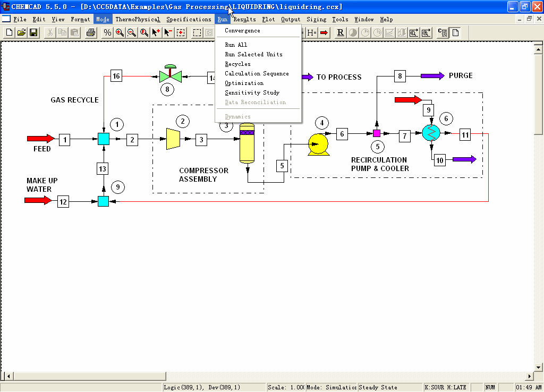
Task: Open the Plot menu
Action: point(268,20)
